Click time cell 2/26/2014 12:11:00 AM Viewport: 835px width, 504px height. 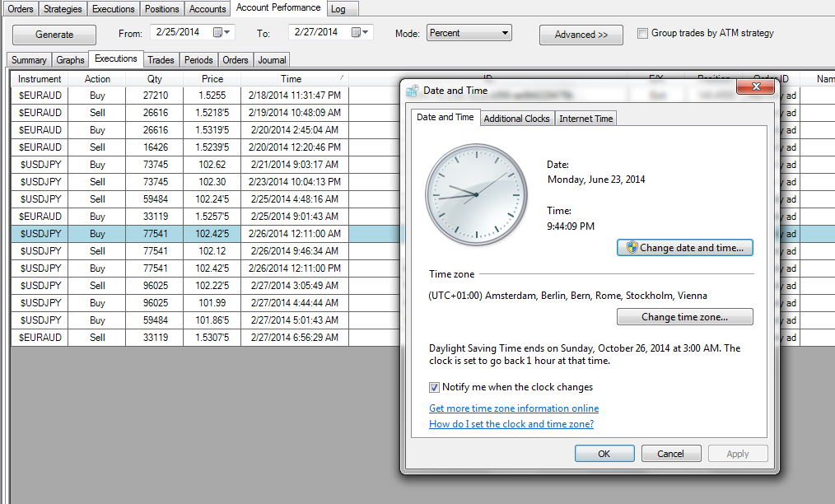pos(295,234)
